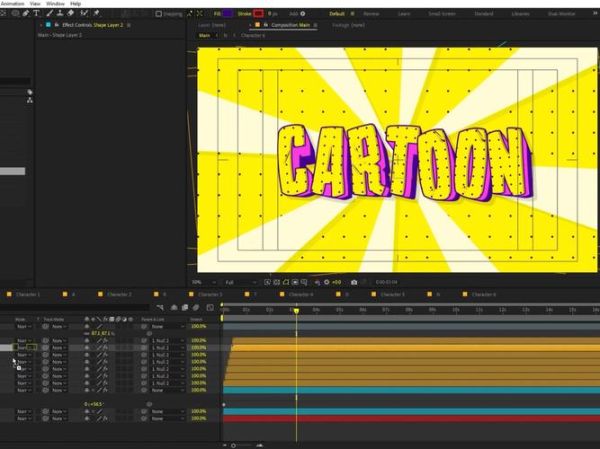Select the Puppet Pin tool
600x449 pixels.
tap(96, 13)
